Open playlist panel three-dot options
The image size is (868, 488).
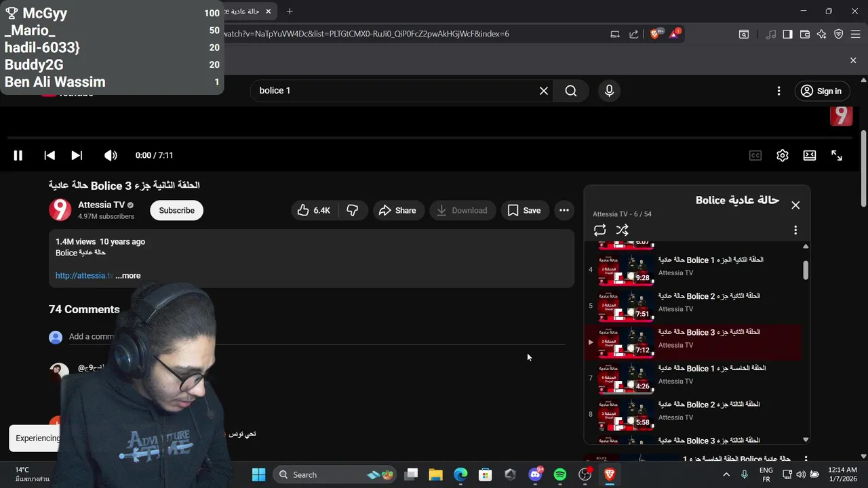coord(795,230)
